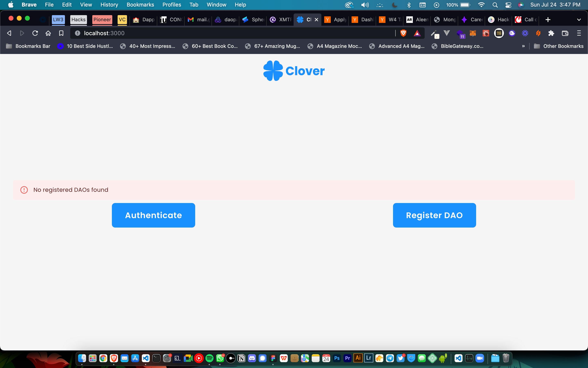Open the Other Bookmarks folder
Image resolution: width=588 pixels, height=368 pixels.
click(559, 46)
